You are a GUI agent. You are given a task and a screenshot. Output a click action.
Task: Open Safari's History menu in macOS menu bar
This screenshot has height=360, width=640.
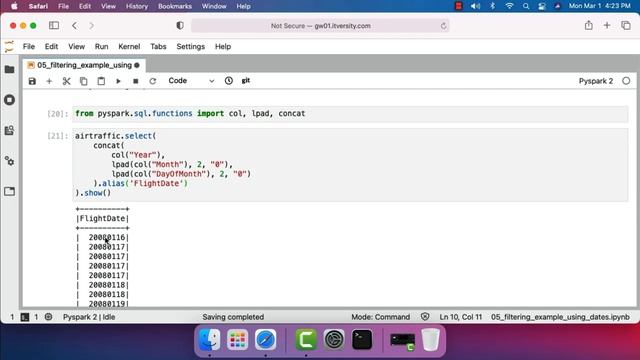137,6
